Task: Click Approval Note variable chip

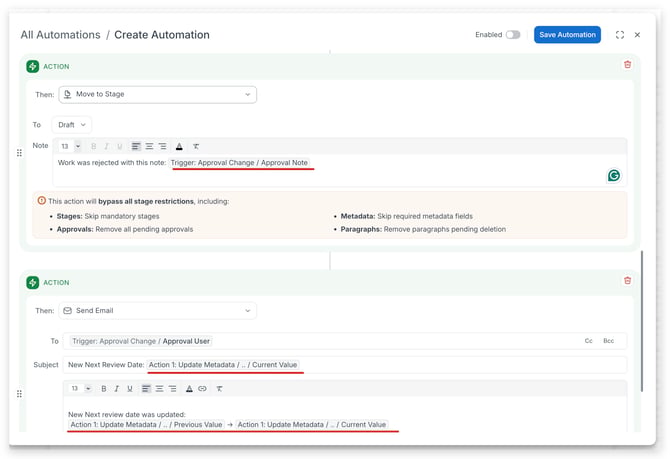Action: tap(239, 163)
